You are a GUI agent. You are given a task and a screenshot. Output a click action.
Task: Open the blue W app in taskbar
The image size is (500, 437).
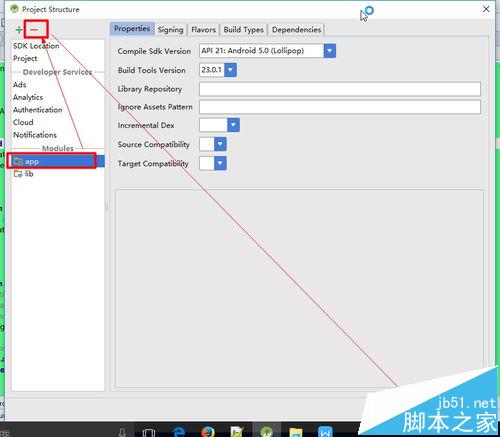pos(325,432)
